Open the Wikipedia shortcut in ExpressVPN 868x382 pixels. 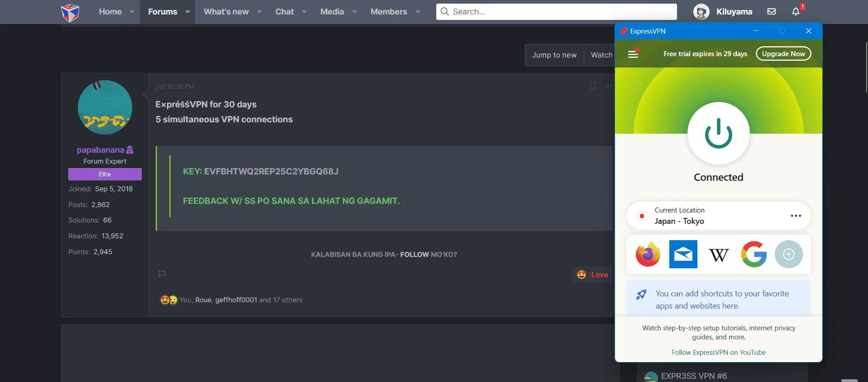(x=719, y=255)
